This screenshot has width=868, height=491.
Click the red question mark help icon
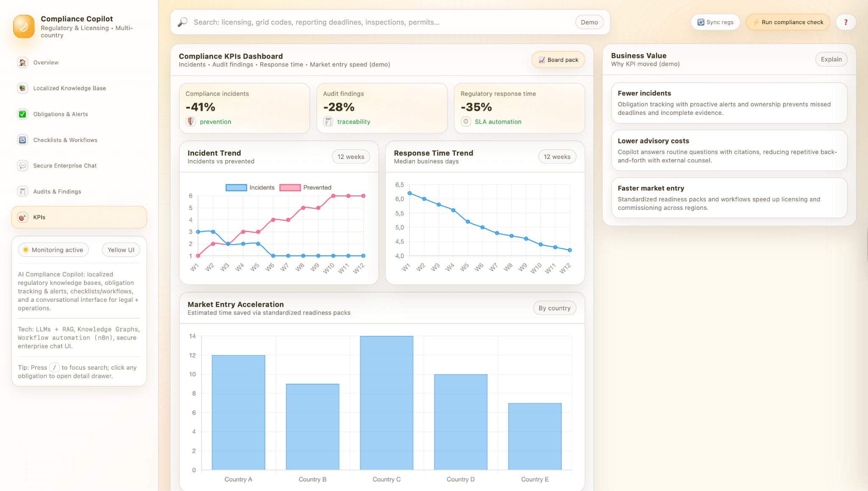coord(846,22)
